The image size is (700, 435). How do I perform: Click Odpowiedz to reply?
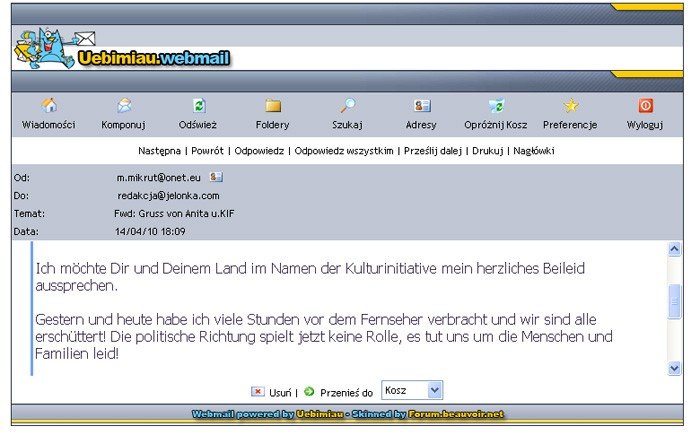coord(259,151)
